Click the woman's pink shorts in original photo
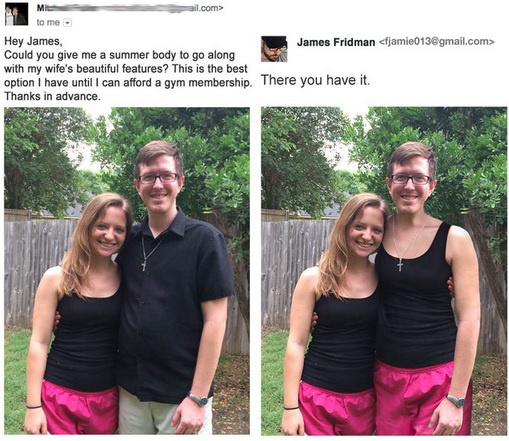Viewport: 509px width, 441px height. pos(80,408)
